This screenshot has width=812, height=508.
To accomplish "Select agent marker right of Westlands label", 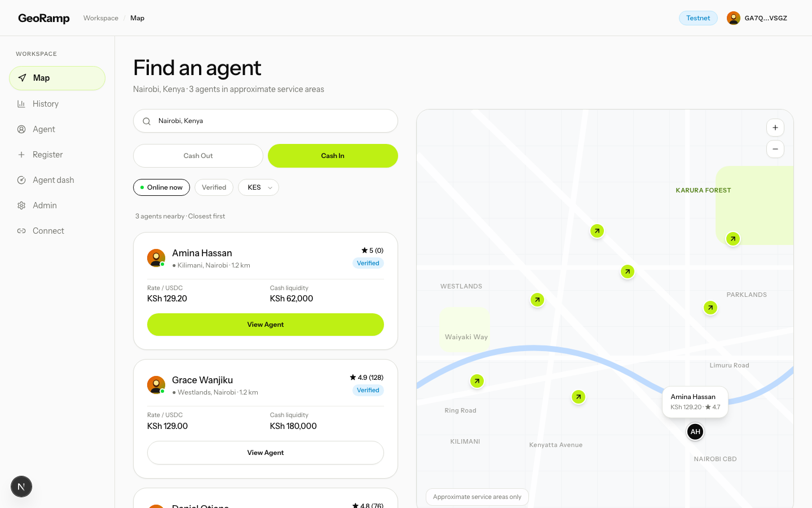I will pyautogui.click(x=537, y=300).
